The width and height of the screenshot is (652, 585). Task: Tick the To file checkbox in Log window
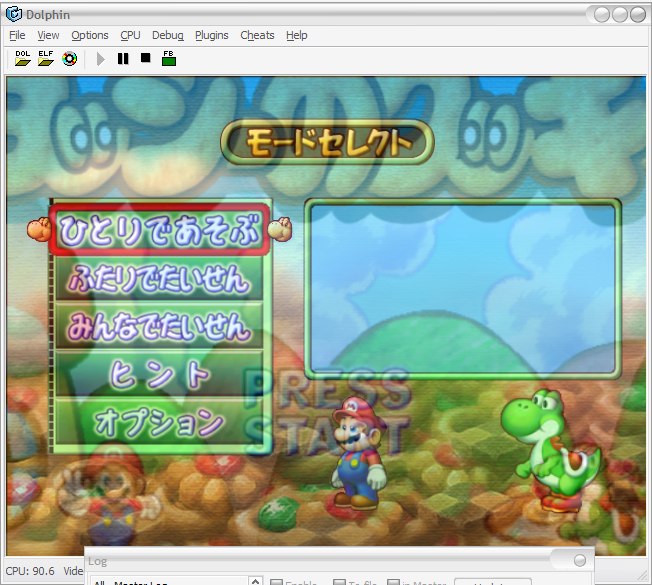(340, 582)
